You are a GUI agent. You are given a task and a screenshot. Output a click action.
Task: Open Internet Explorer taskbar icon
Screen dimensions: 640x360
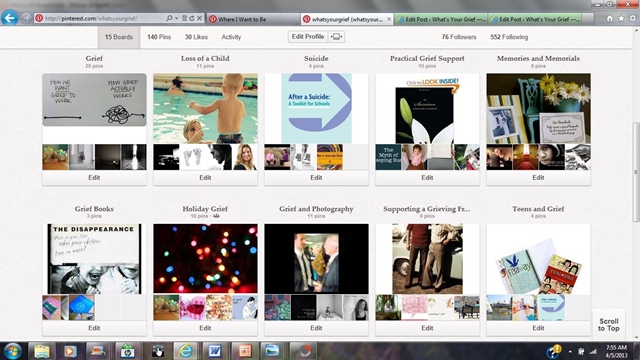pos(185,351)
